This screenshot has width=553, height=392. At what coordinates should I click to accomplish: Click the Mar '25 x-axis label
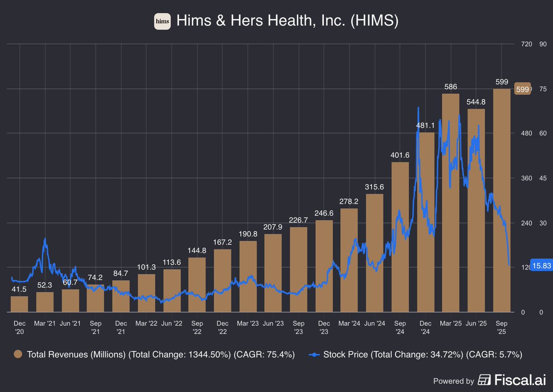(x=451, y=323)
